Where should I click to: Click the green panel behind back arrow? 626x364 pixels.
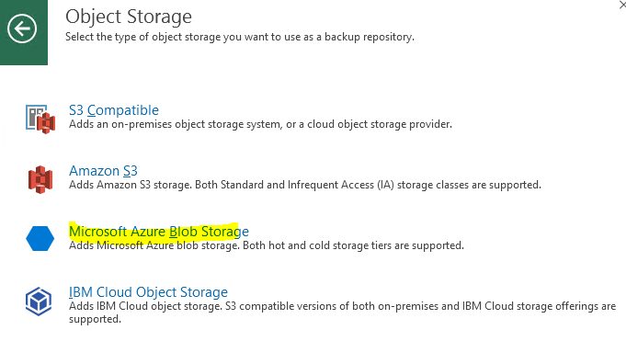(24, 32)
